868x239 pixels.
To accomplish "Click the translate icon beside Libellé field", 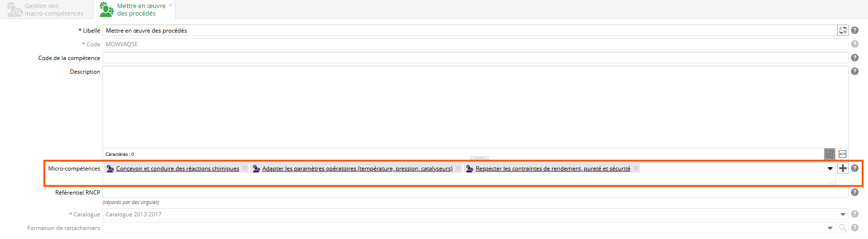I will (842, 30).
